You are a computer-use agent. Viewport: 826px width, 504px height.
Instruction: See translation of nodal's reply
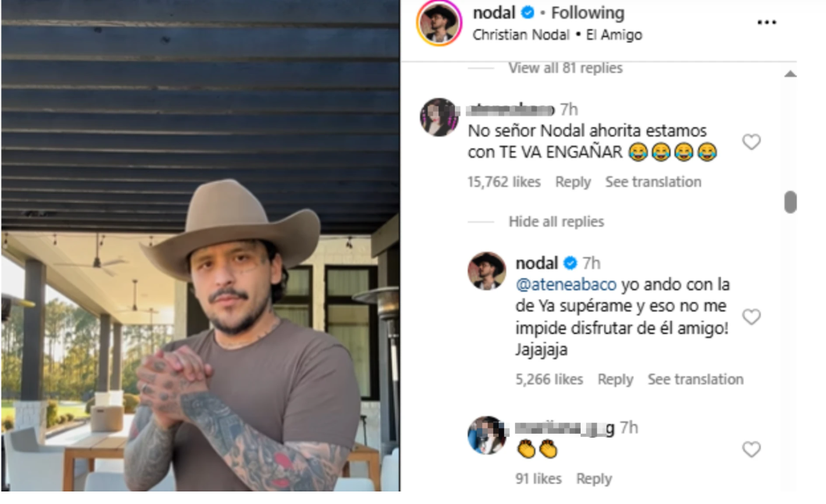(695, 379)
